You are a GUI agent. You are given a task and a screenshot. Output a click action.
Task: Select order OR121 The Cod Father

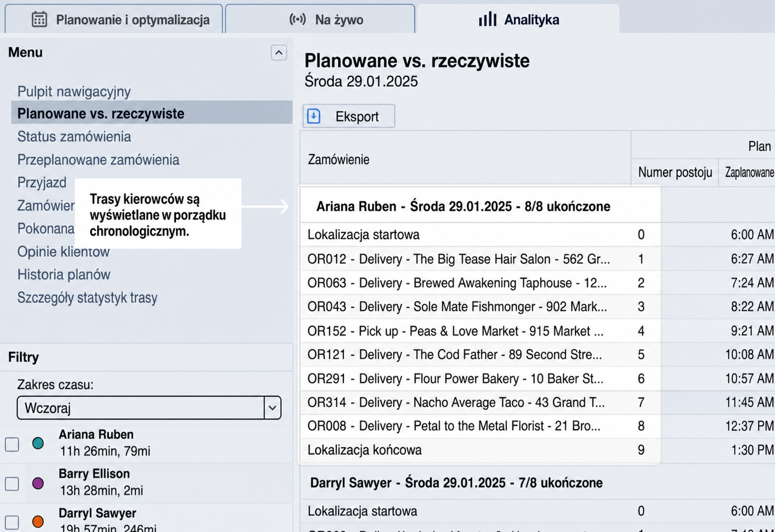(480, 355)
